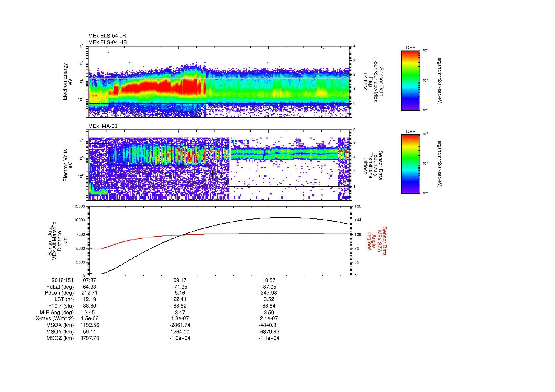Click the 'MEx Alt/Mars/Pd Distance' axis title
The image size is (555, 392).
click(x=57, y=241)
